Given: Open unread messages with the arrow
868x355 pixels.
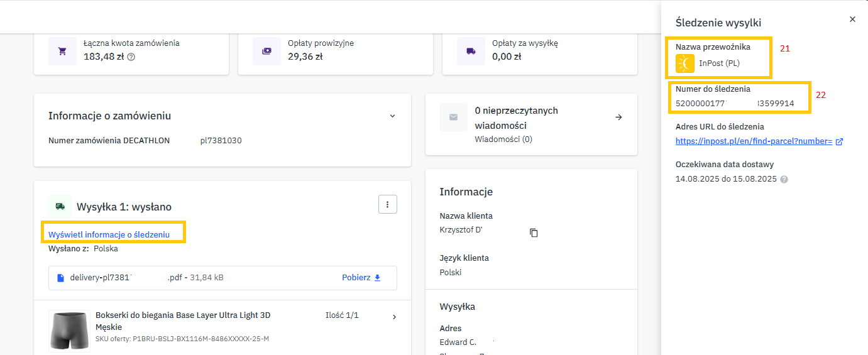Looking at the screenshot, I should (618, 117).
